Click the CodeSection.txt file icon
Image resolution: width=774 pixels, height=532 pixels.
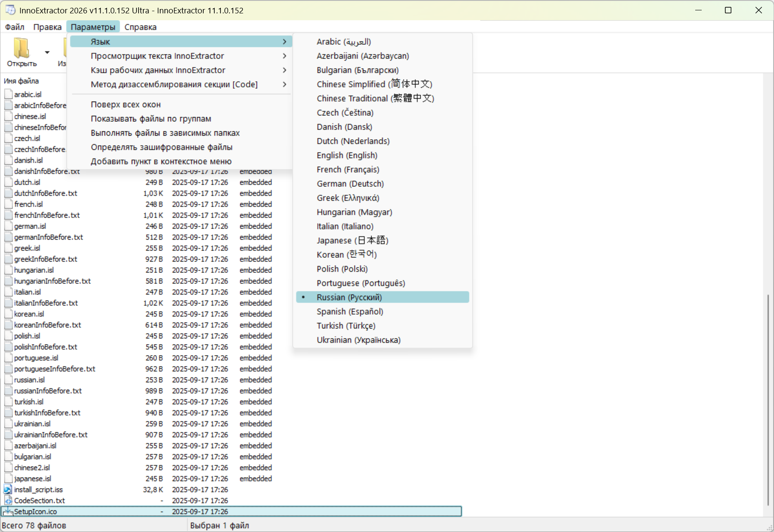click(8, 501)
